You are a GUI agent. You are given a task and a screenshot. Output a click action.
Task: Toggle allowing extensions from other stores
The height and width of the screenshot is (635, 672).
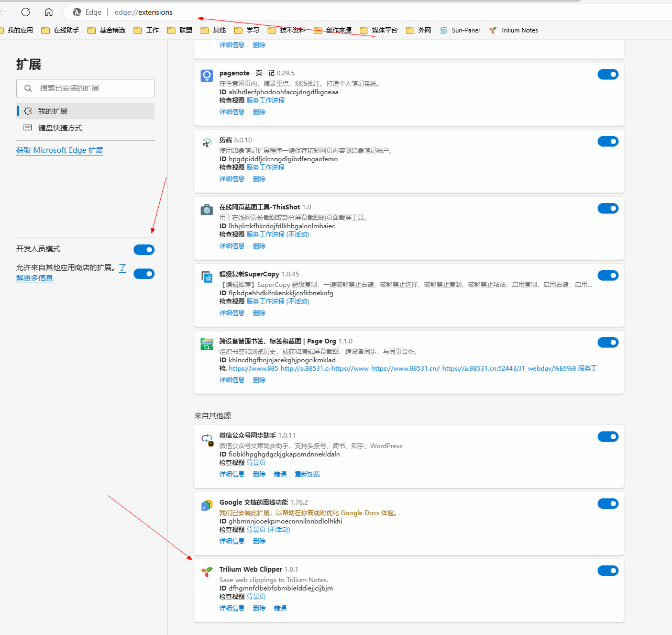pos(144,274)
